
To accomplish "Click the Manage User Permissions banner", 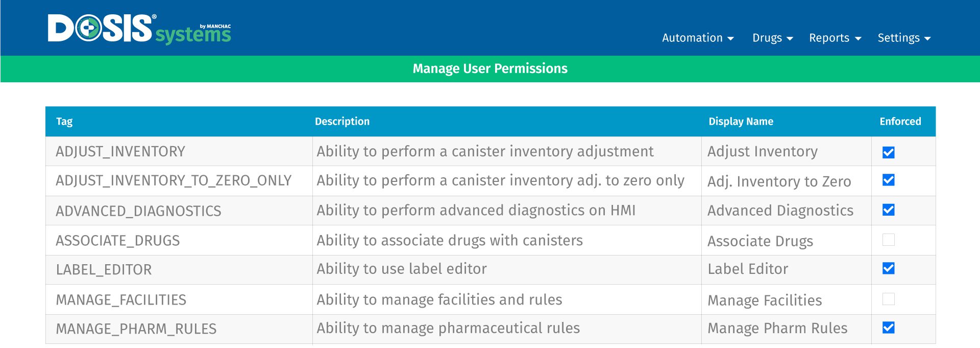I will (490, 68).
